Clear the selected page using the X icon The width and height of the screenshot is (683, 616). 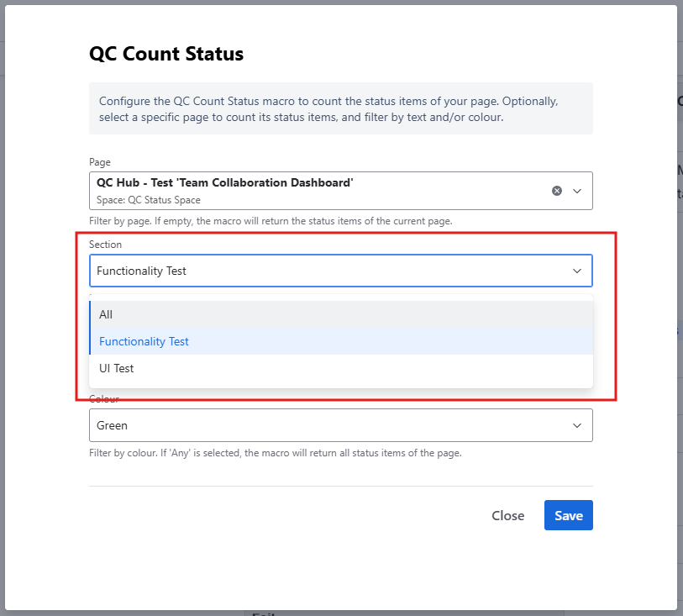tap(556, 191)
